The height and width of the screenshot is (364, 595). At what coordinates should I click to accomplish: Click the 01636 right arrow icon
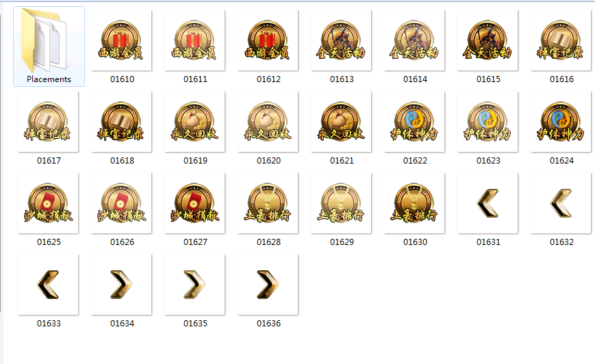(268, 285)
